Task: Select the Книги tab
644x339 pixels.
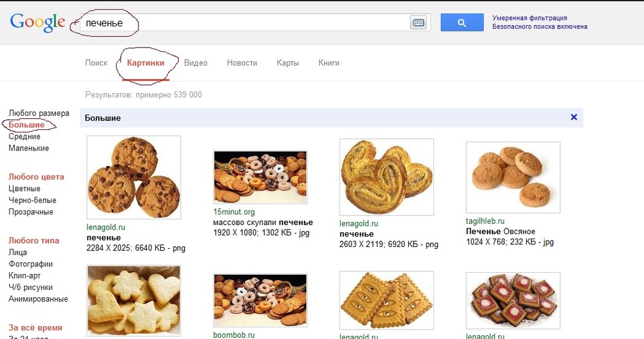Action: click(x=328, y=63)
